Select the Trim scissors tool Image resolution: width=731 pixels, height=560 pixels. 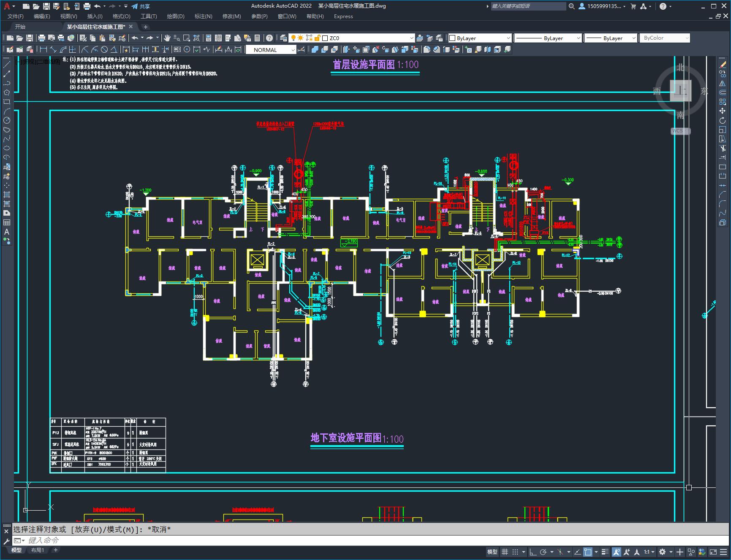[x=723, y=148]
